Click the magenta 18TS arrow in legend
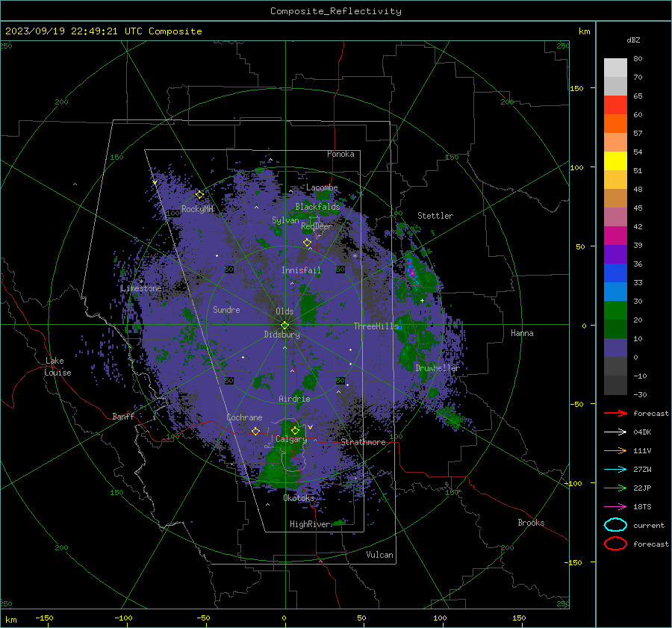 coord(615,507)
